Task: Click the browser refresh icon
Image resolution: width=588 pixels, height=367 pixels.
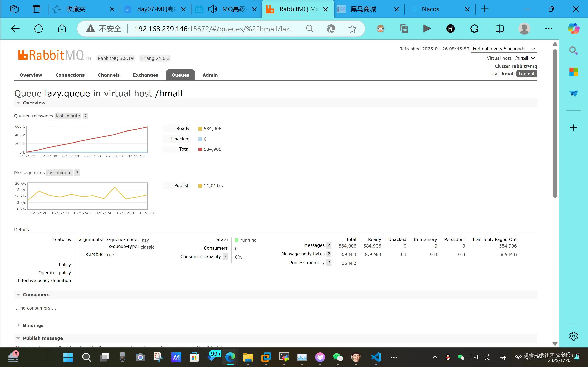Action: (38, 29)
